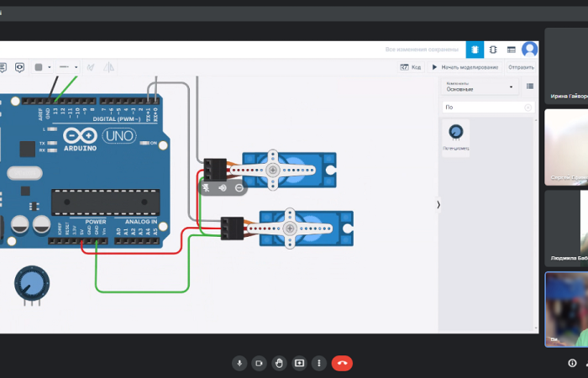The height and width of the screenshot is (378, 588).
Task: Collapse the components side panel
Action: click(x=438, y=204)
